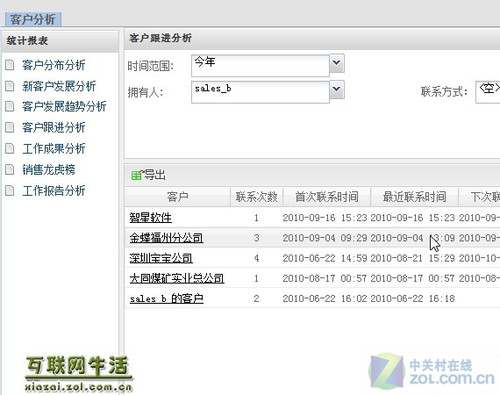
Task: Open customer 大同煤矿实业总公司
Action: (x=177, y=278)
